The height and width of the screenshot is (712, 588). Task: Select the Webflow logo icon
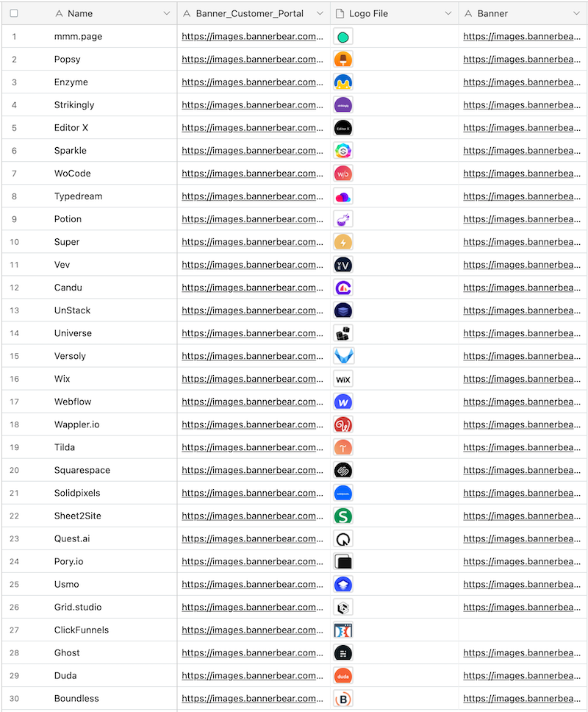(343, 402)
